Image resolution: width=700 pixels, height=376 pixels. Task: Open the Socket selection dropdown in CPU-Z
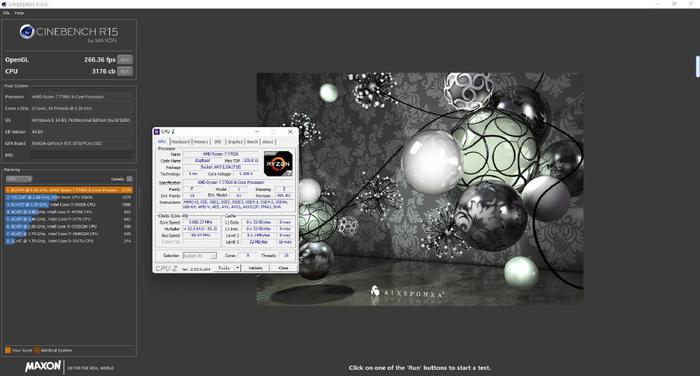point(200,255)
